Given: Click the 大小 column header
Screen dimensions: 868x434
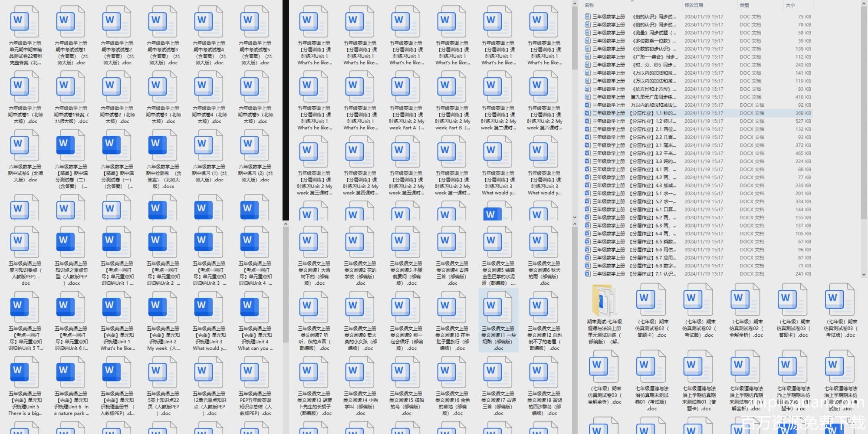Looking at the screenshot, I should [790, 5].
